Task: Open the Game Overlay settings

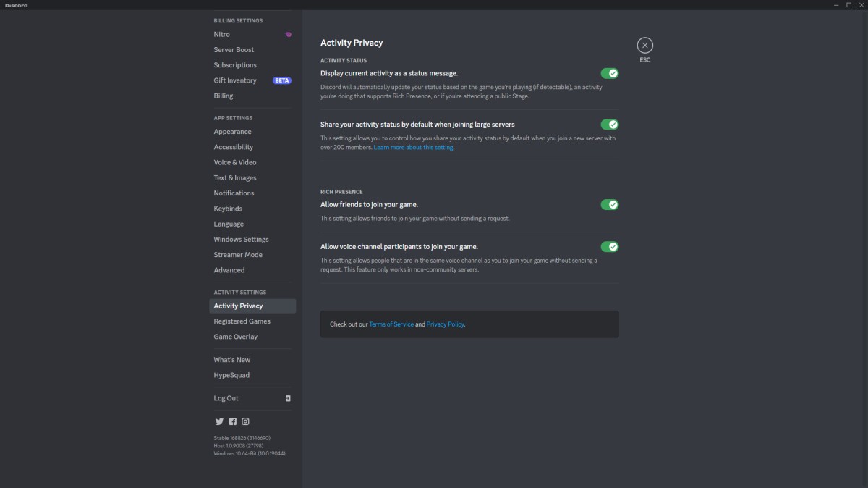Action: [x=236, y=336]
